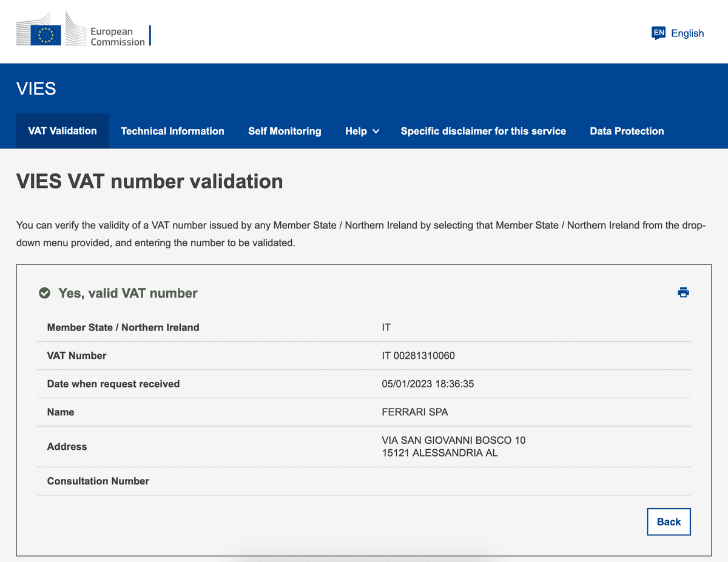Screen dimensions: 728x562
Task: Open the Self Monitoring tab
Action: click(x=285, y=131)
